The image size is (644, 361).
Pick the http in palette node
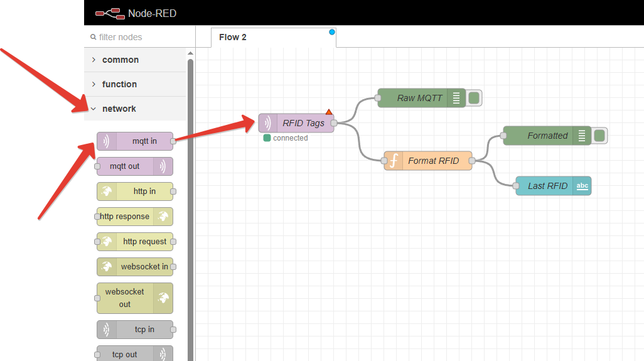pyautogui.click(x=135, y=191)
